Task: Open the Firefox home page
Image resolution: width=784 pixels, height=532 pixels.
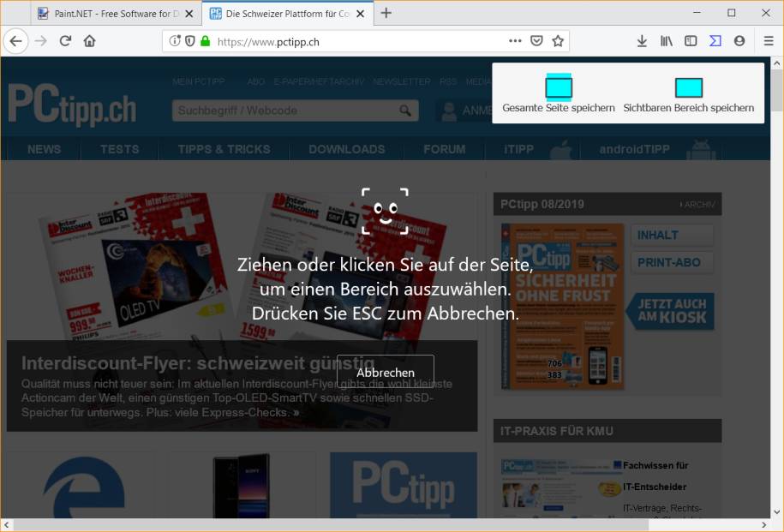Action: [89, 40]
